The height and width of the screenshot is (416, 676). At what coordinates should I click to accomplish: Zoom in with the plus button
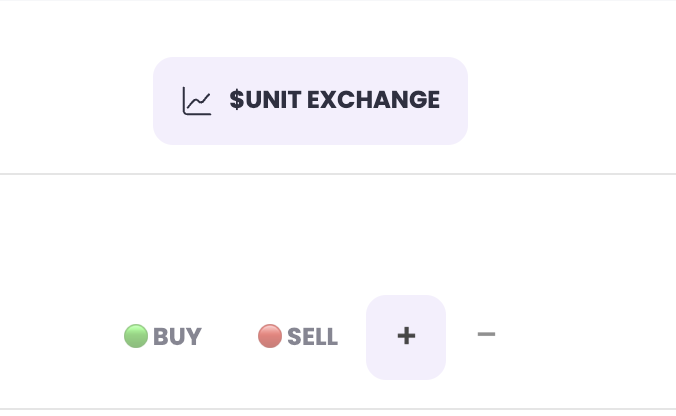click(406, 337)
